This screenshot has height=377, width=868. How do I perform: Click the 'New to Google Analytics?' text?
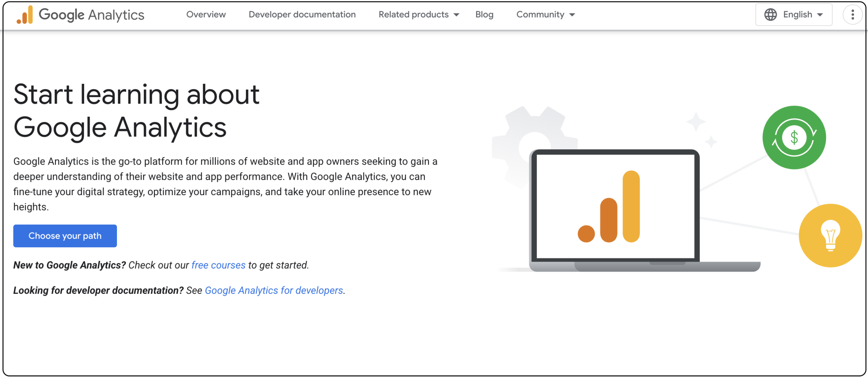70,265
